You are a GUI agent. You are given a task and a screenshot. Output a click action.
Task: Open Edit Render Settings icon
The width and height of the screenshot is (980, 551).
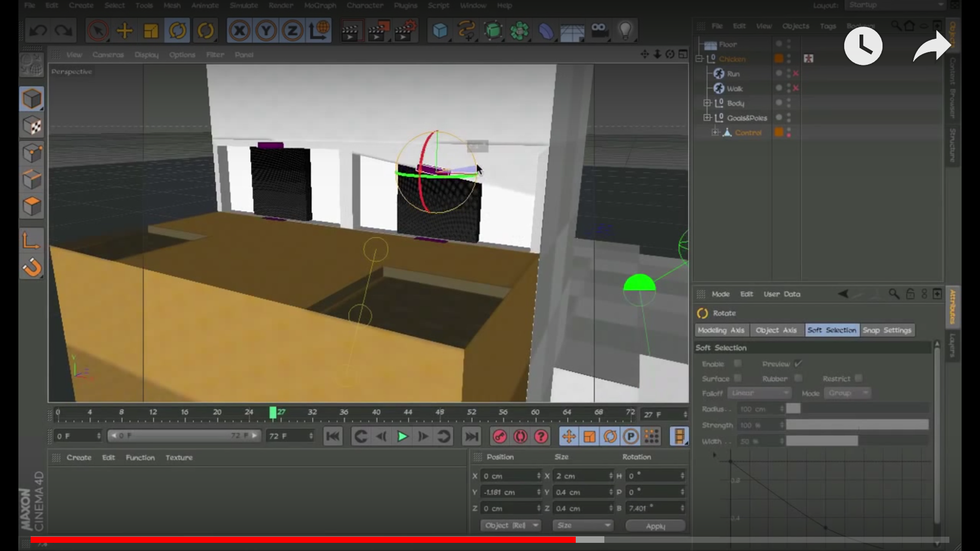coord(406,31)
